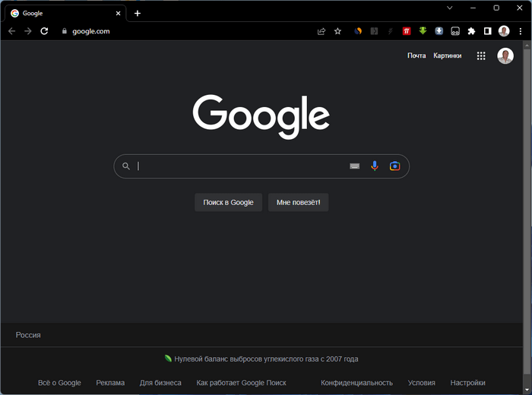Screen dimensions: 532x395
Task: Click the Google logo
Action: pos(261,116)
